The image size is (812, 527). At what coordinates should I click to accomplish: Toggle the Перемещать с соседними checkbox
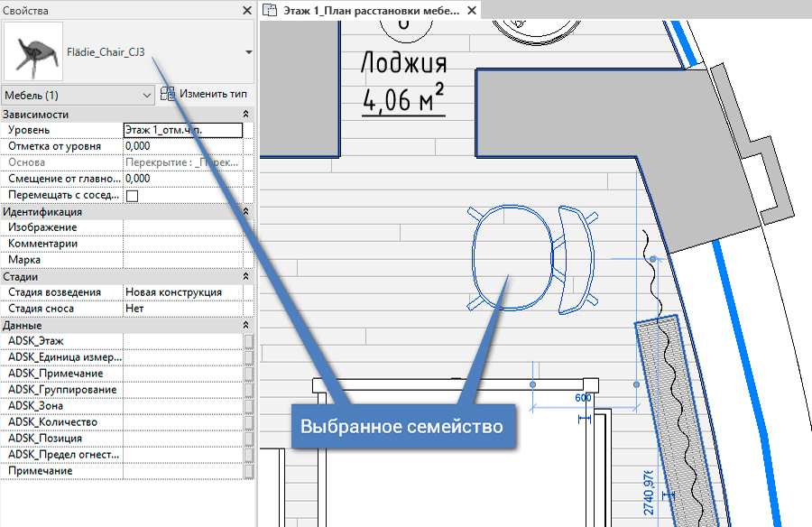coord(132,196)
